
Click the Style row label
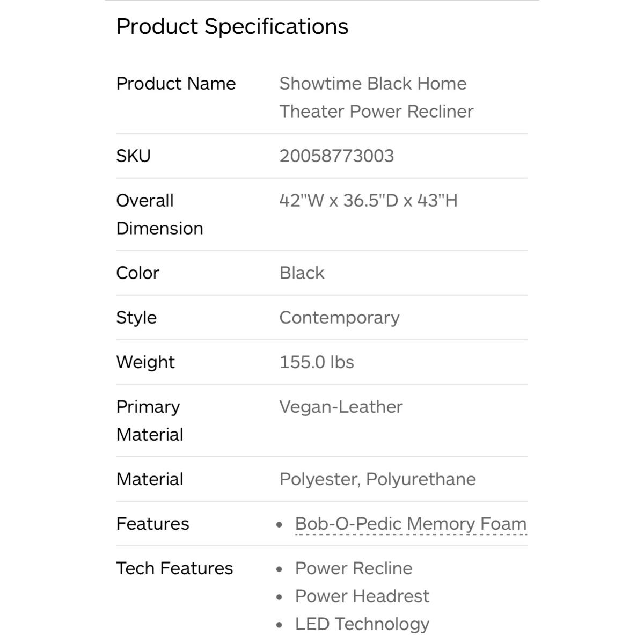coord(136,318)
